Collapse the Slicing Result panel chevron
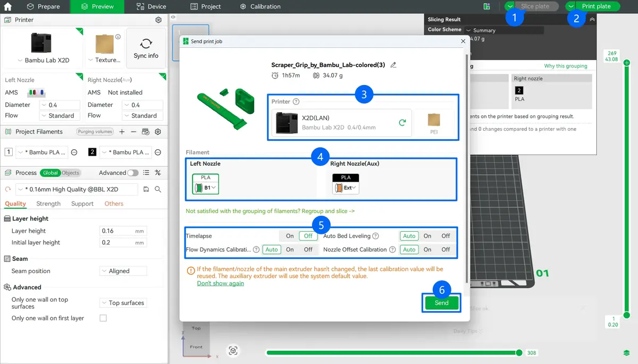The height and width of the screenshot is (364, 638). [592, 19]
